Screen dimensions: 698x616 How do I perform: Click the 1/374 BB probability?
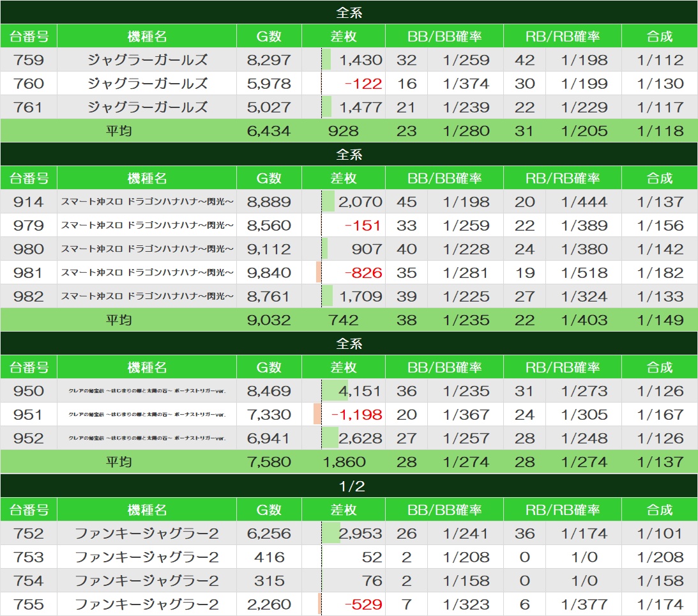[466, 83]
